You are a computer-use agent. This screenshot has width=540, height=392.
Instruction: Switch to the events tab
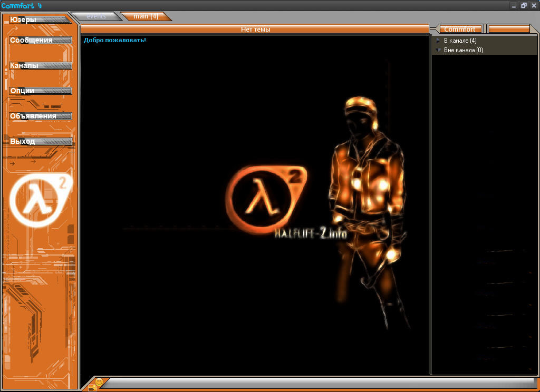tap(96, 16)
